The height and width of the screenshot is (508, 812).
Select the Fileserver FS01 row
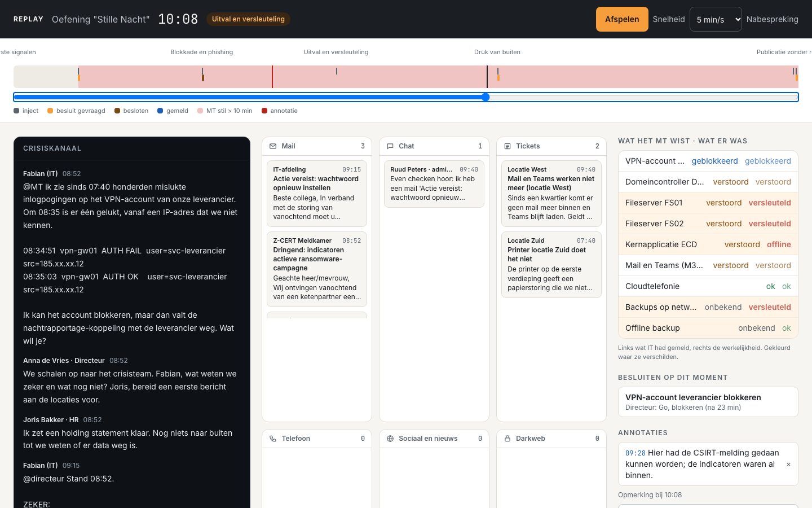click(708, 203)
